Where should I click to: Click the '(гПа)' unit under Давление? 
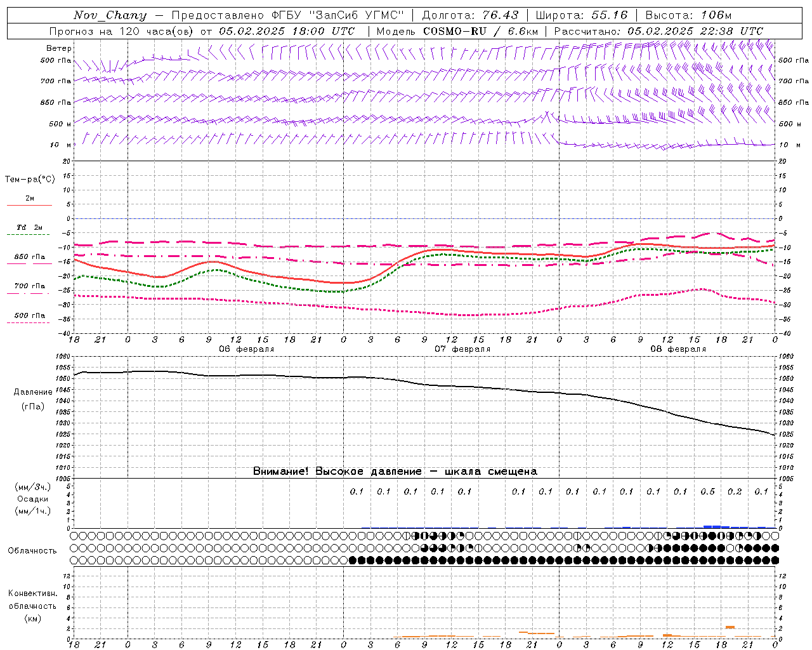coord(33,407)
